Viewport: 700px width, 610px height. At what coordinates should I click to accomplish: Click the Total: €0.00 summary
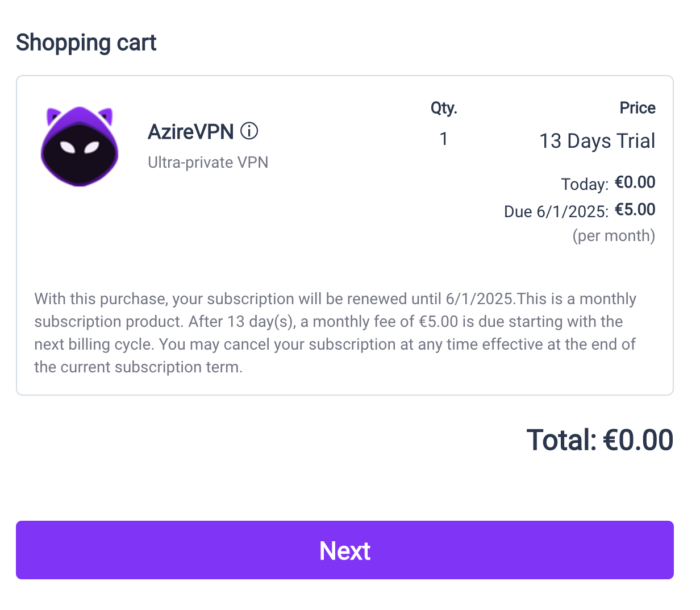(600, 440)
